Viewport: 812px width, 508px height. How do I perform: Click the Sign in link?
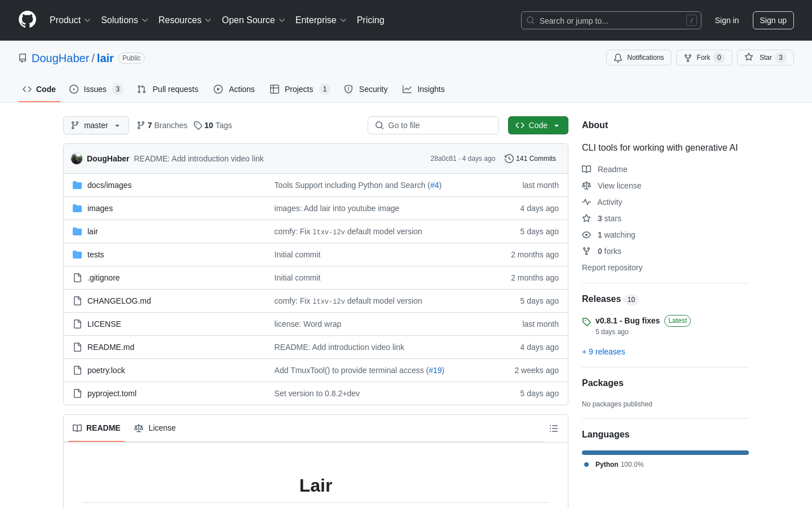click(727, 20)
